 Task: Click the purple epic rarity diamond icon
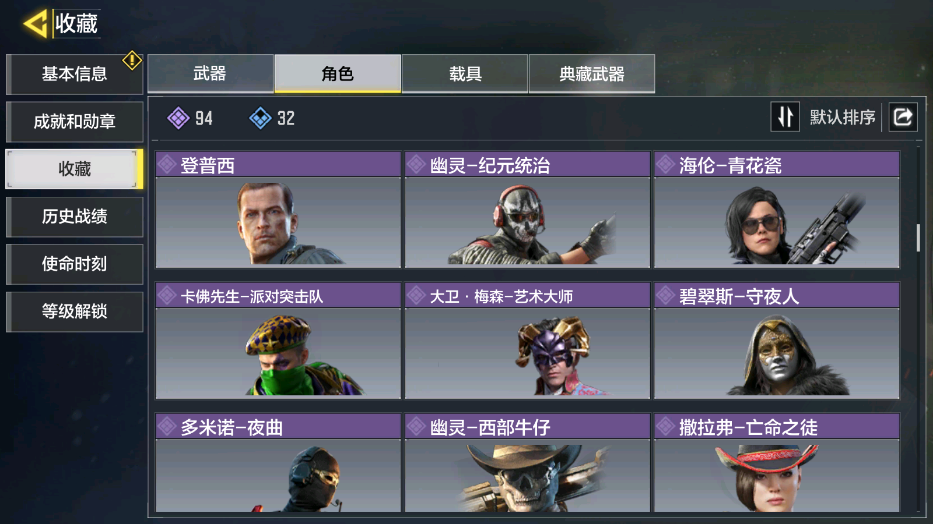point(179,118)
